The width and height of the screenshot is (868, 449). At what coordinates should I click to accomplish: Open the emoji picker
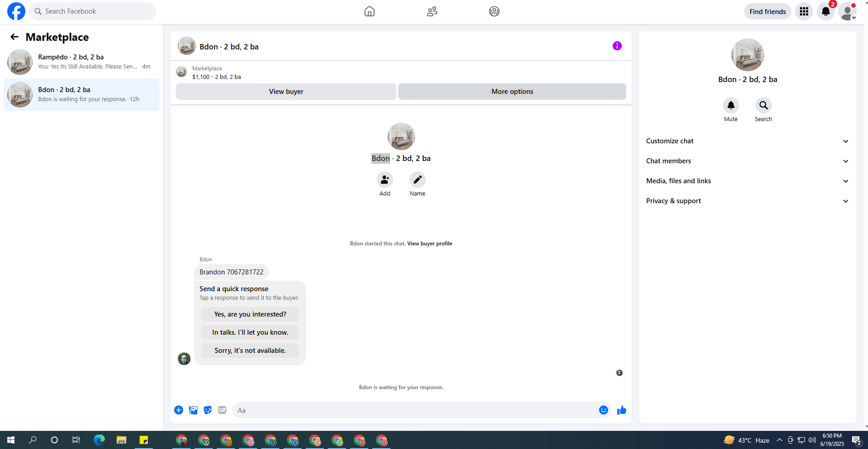pyautogui.click(x=604, y=410)
